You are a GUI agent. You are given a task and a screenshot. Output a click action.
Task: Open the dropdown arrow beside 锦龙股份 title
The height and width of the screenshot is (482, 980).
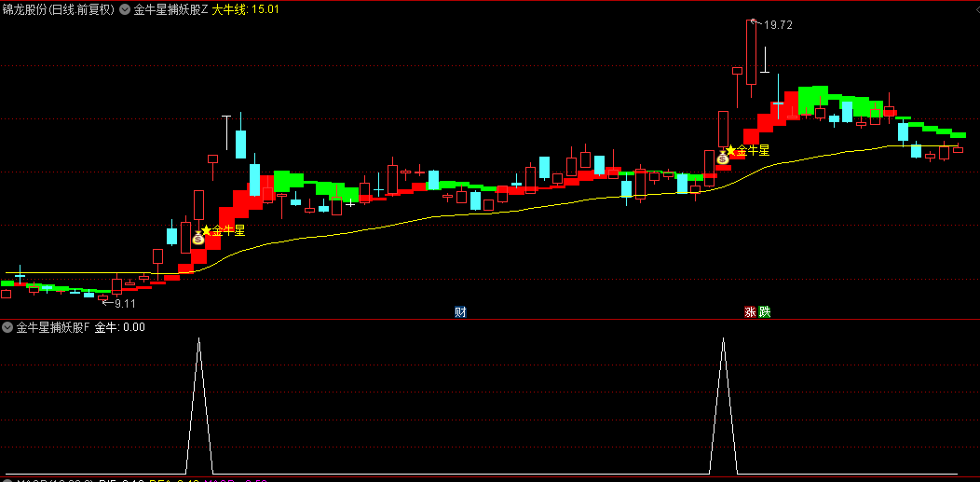[125, 9]
